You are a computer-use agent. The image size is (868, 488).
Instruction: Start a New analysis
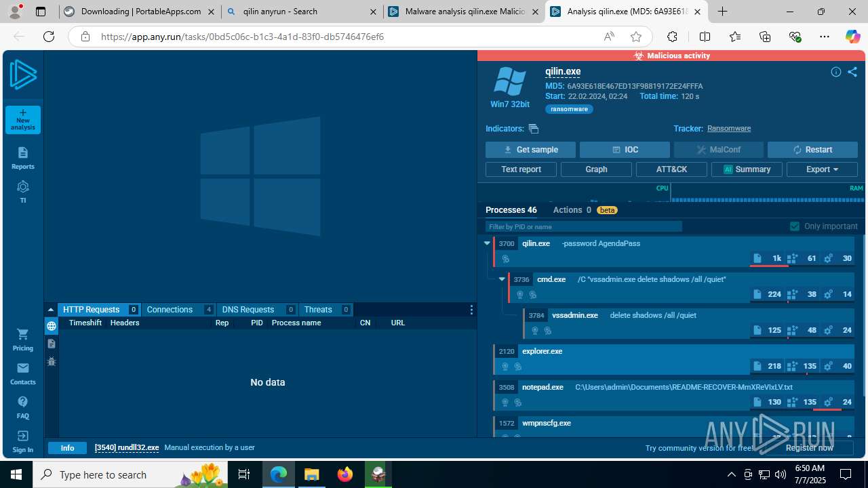click(x=23, y=120)
